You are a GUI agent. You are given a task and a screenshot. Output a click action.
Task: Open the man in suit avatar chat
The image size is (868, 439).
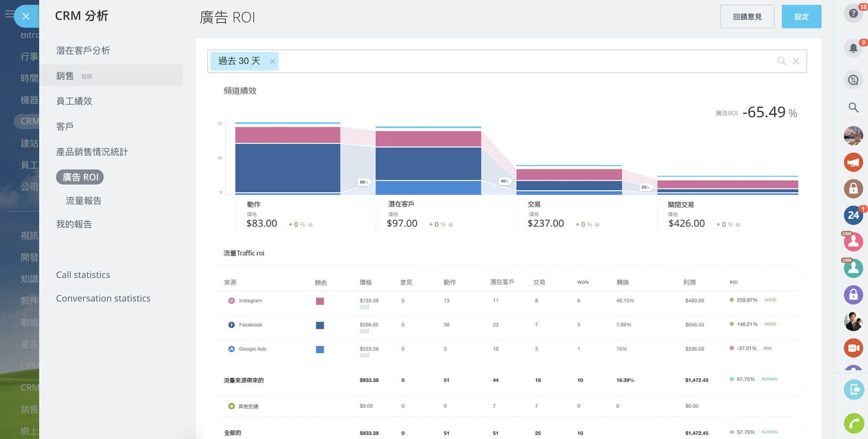[853, 321]
